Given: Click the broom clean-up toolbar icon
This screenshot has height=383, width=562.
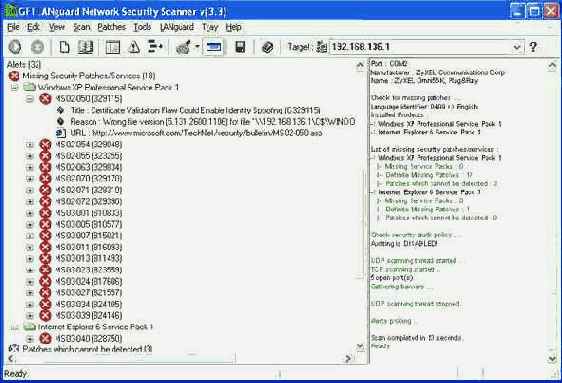Looking at the screenshot, I should point(184,47).
